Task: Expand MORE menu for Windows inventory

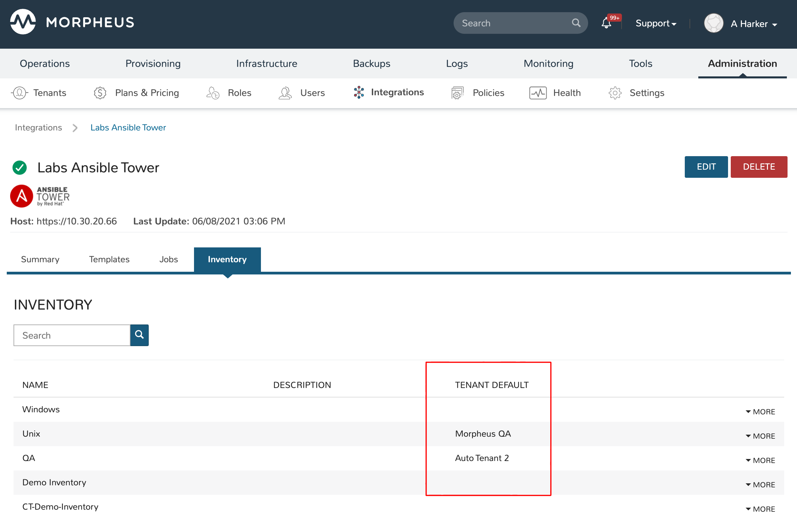Action: 760,412
